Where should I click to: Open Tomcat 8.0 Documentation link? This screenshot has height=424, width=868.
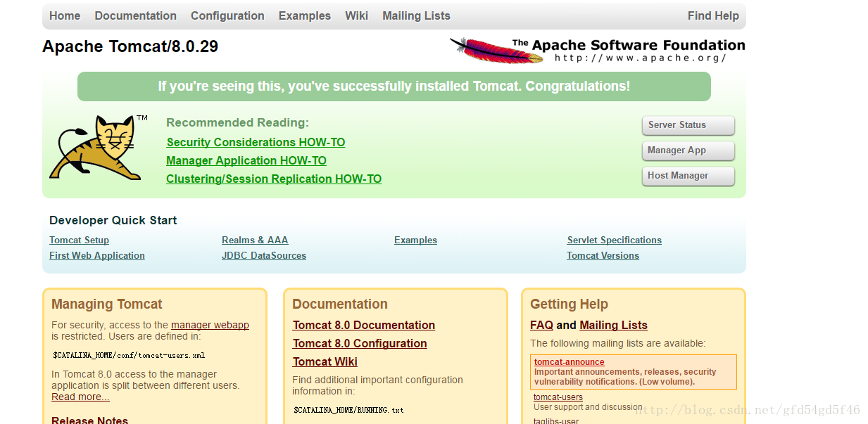point(364,325)
